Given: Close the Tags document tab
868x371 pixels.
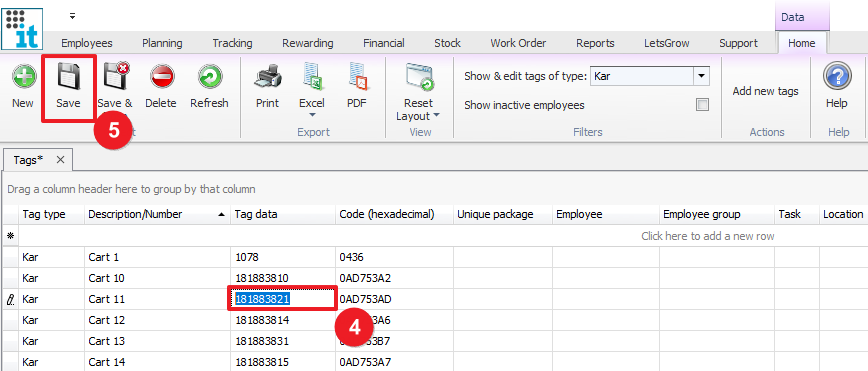Looking at the screenshot, I should [x=60, y=160].
